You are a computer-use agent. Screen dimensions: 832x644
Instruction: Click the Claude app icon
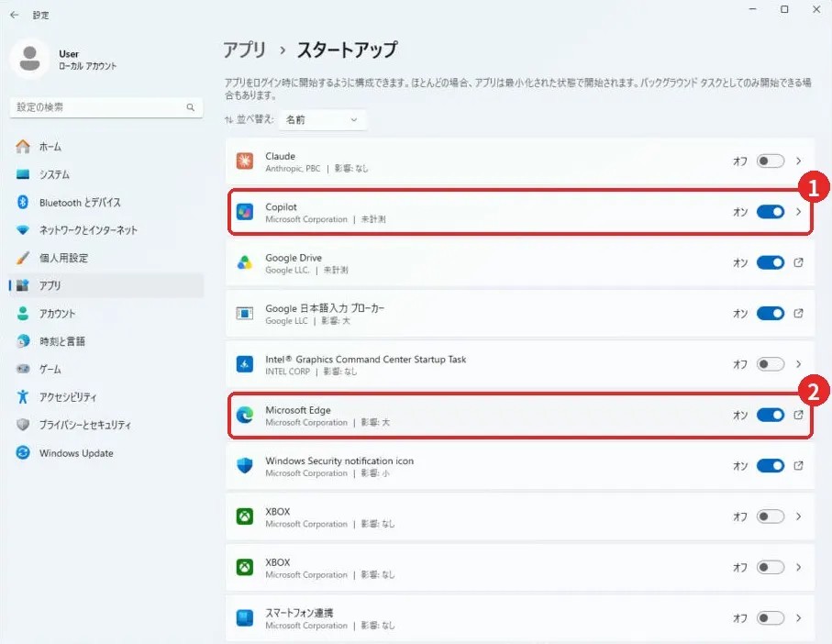click(245, 161)
